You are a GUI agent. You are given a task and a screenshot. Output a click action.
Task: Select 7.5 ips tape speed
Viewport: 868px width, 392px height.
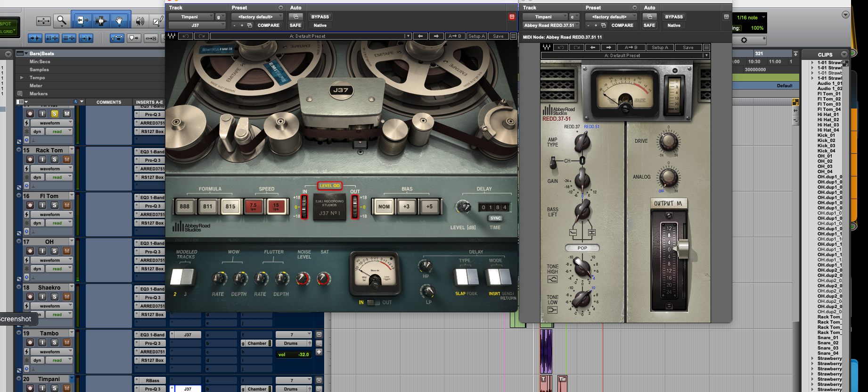tap(253, 207)
